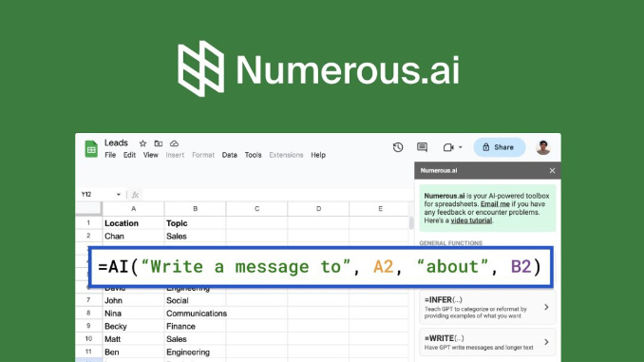Open the Tools menu
Screen dimensions: 644x362
point(253,155)
